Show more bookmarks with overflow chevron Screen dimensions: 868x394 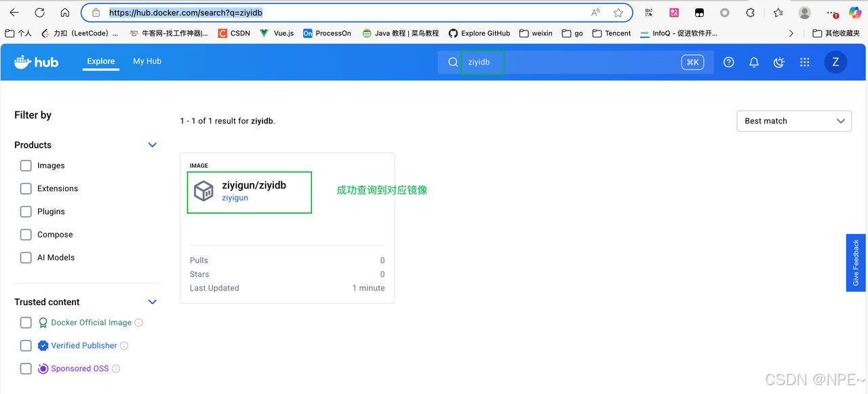pyautogui.click(x=791, y=33)
